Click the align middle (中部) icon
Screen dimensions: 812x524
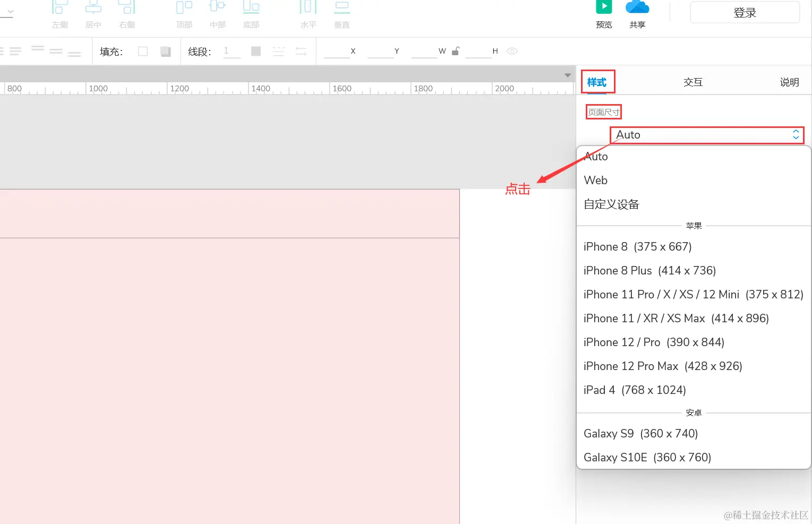click(217, 7)
